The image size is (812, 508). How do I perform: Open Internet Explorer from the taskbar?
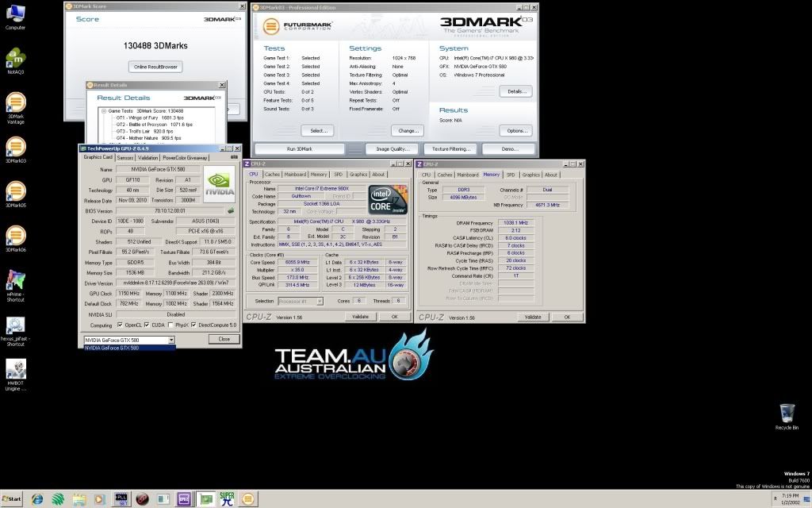tap(37, 499)
